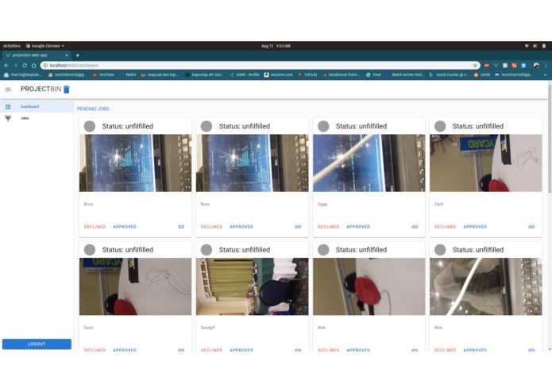The width and height of the screenshot is (552, 392).
Task: Open the Watch Anime Online bookmark
Action: click(x=405, y=75)
